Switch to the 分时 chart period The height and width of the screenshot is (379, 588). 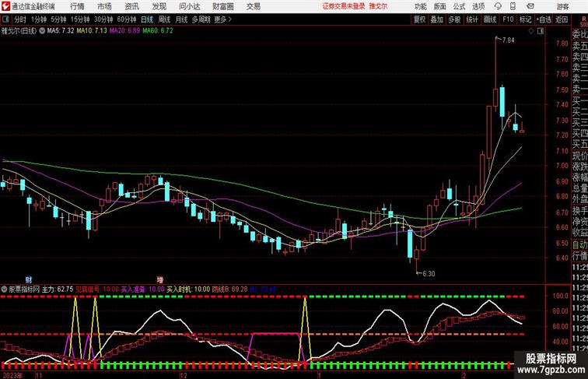(x=20, y=19)
